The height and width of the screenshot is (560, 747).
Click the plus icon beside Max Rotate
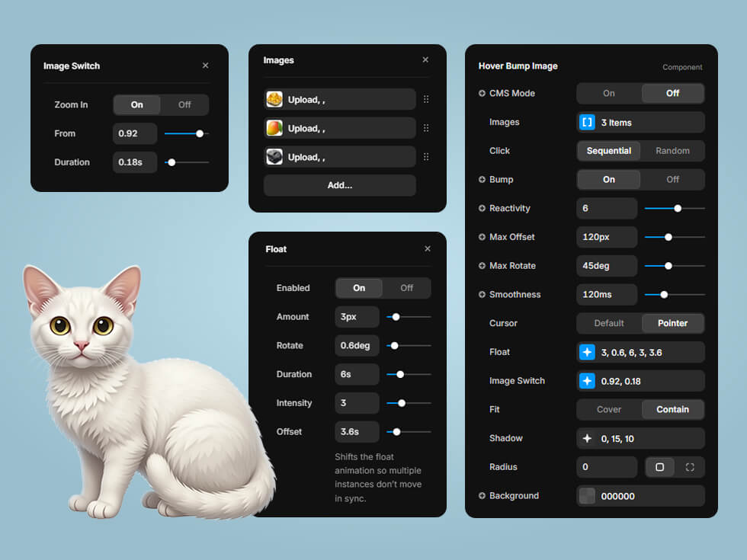482,266
